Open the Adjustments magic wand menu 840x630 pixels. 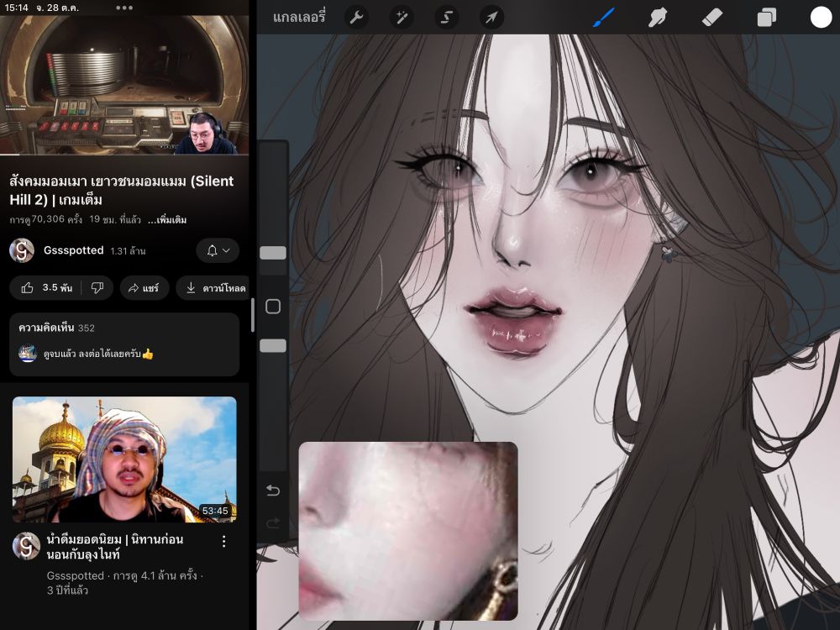pos(401,18)
